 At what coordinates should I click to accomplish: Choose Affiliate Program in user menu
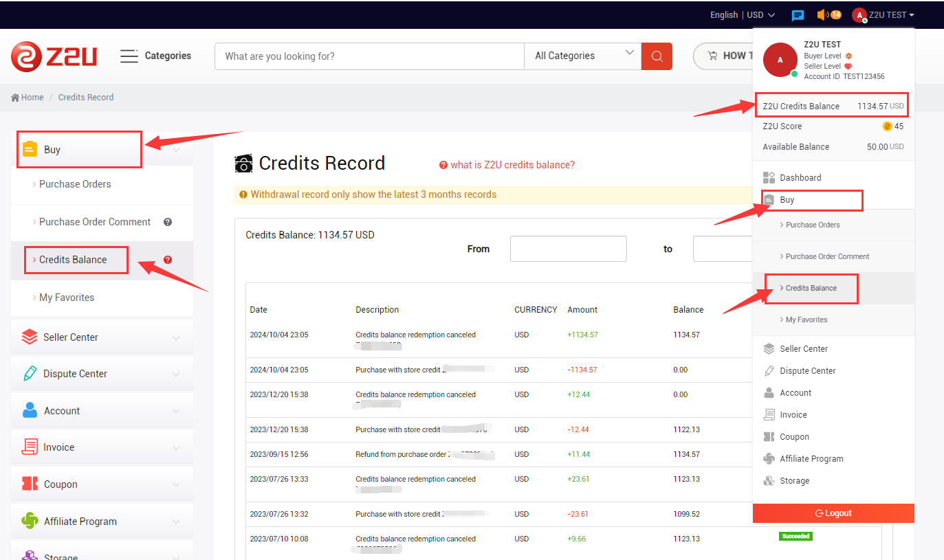coord(811,459)
